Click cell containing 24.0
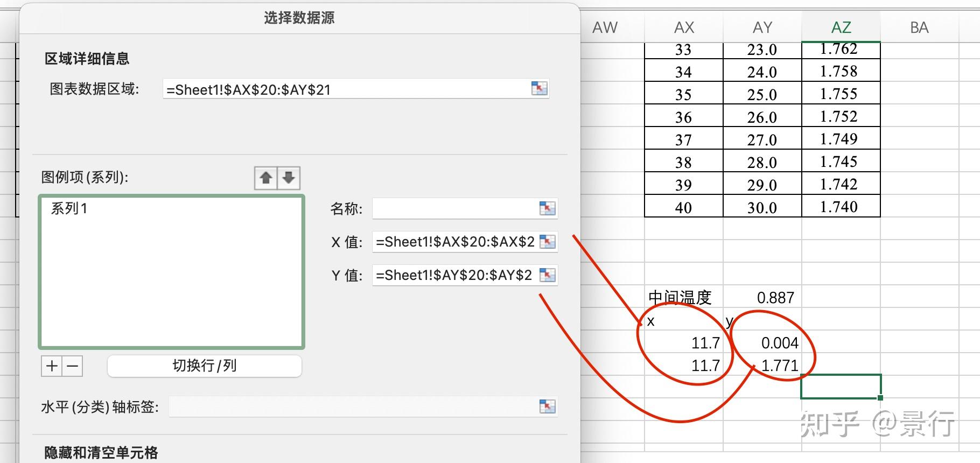This screenshot has height=463, width=980. tap(762, 71)
